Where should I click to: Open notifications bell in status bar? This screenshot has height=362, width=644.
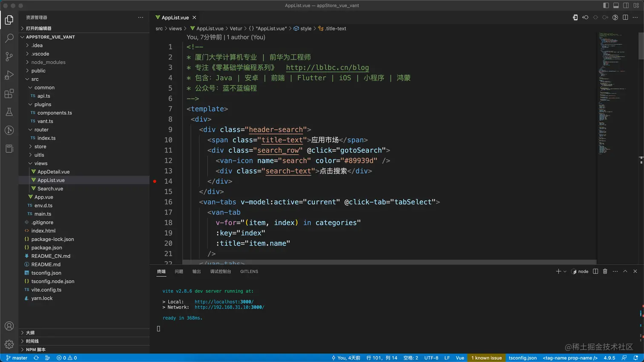(635, 358)
